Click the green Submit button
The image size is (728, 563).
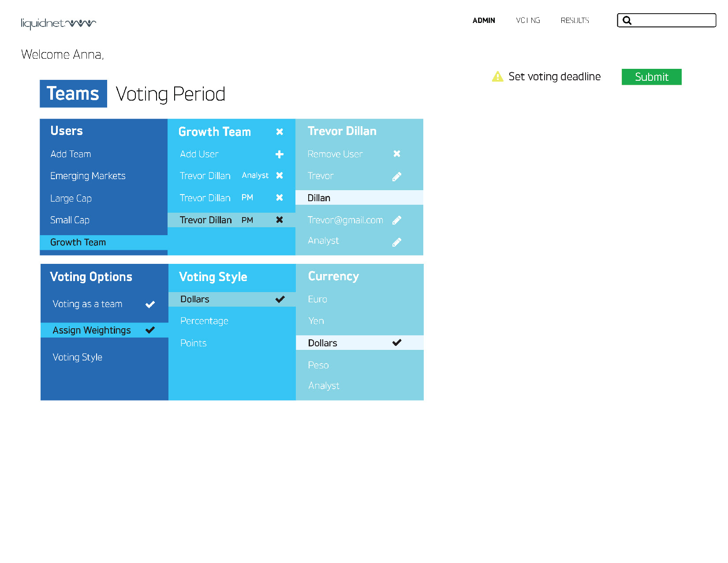(x=651, y=77)
